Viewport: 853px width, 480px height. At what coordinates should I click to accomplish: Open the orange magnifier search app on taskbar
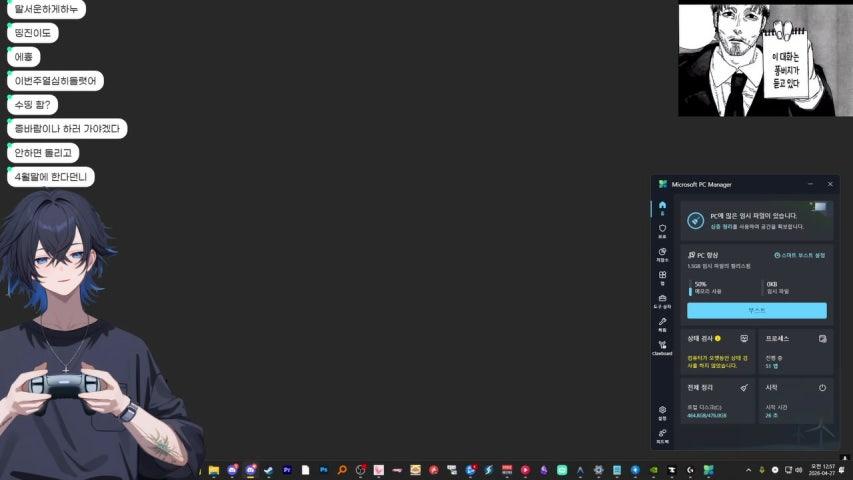point(342,470)
